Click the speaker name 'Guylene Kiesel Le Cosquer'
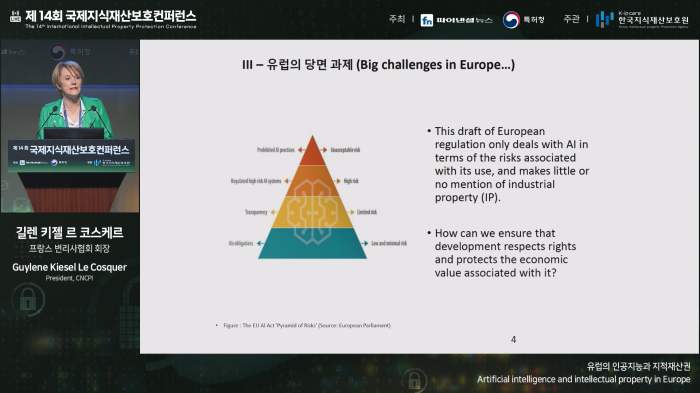The height and width of the screenshot is (393, 700). click(70, 267)
